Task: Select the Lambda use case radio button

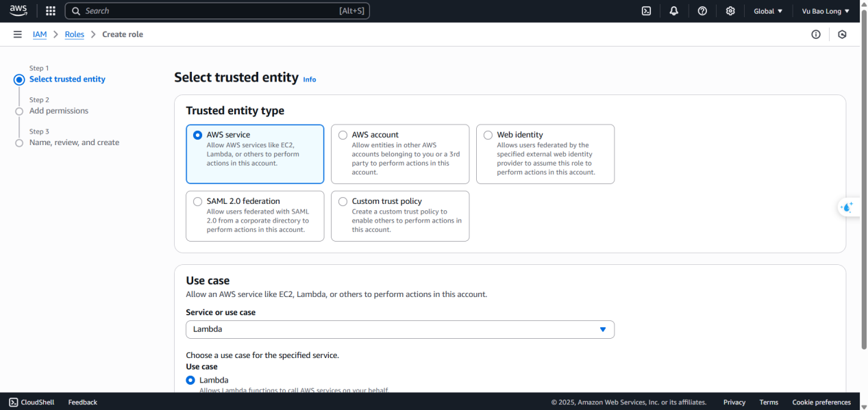Action: coord(190,380)
